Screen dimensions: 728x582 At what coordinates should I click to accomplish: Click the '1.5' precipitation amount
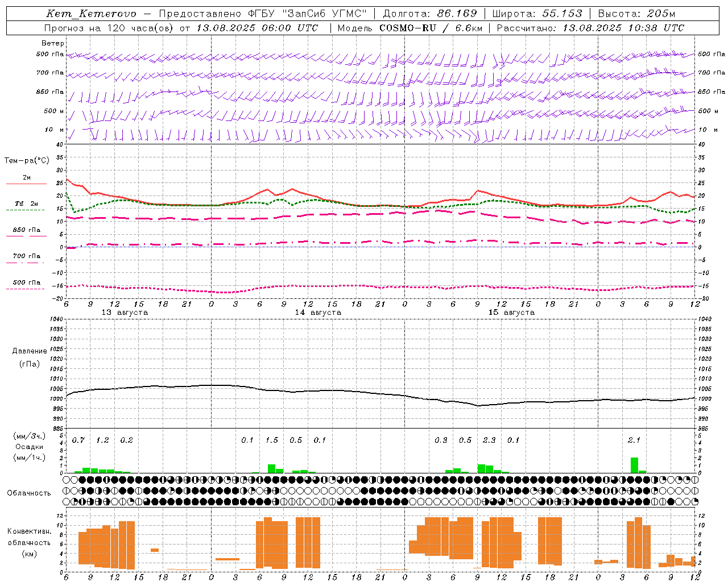point(272,440)
